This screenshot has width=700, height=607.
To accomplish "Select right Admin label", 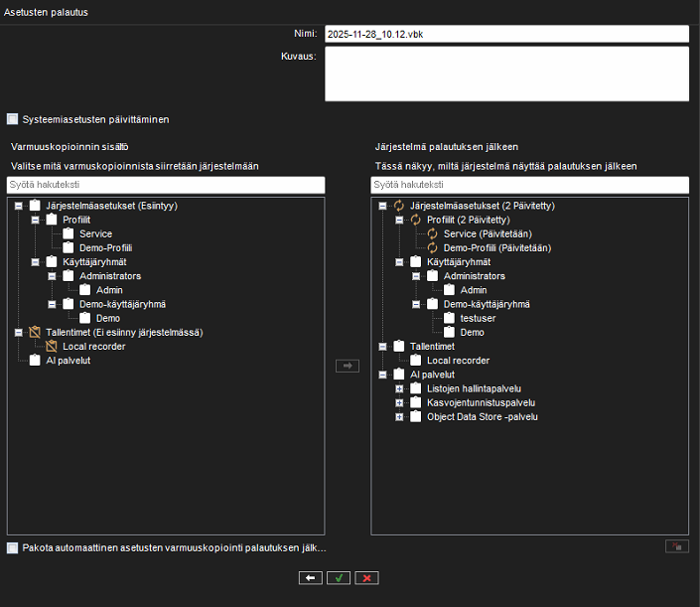I will (474, 290).
